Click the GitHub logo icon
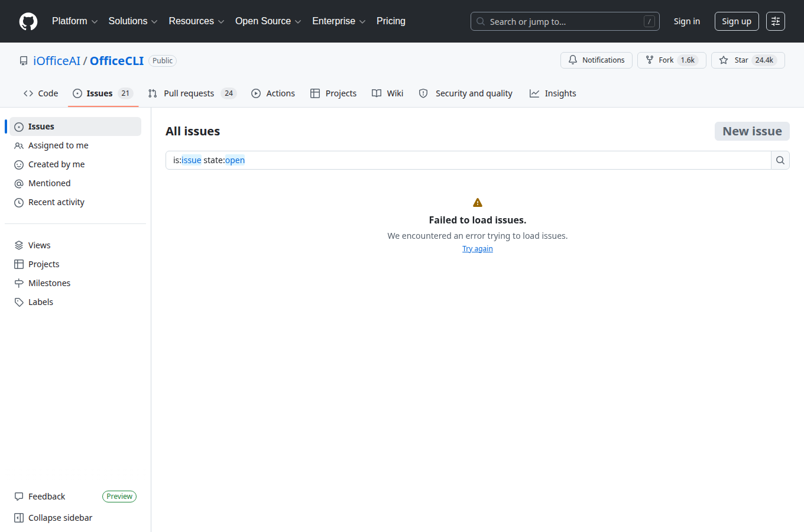The width and height of the screenshot is (804, 532). (28, 21)
